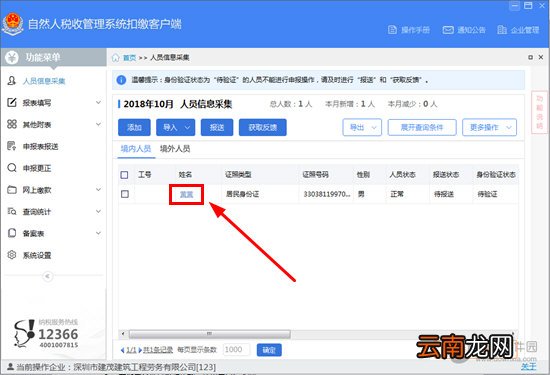Click the 系统设置 gear icon
Screen dimensions: 550x375
(x=12, y=255)
